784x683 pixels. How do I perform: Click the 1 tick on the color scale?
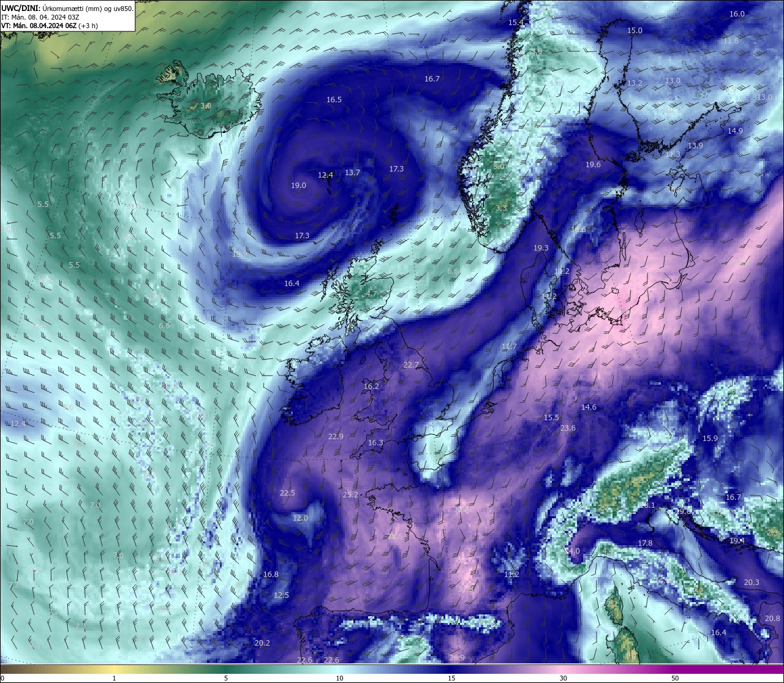(114, 678)
